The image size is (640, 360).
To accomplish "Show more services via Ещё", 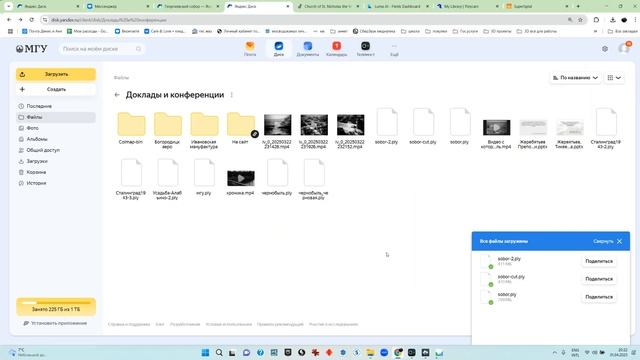I will [394, 49].
